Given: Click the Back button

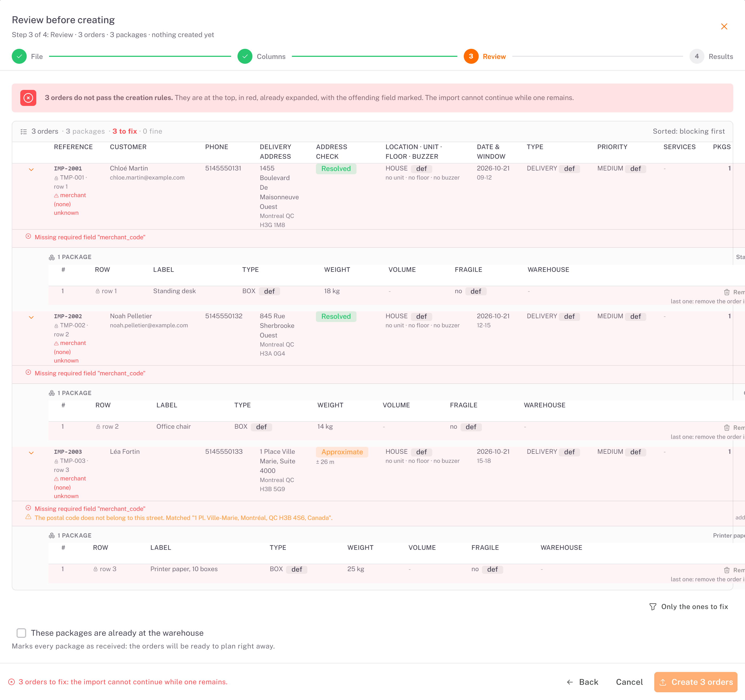Looking at the screenshot, I should [x=583, y=682].
